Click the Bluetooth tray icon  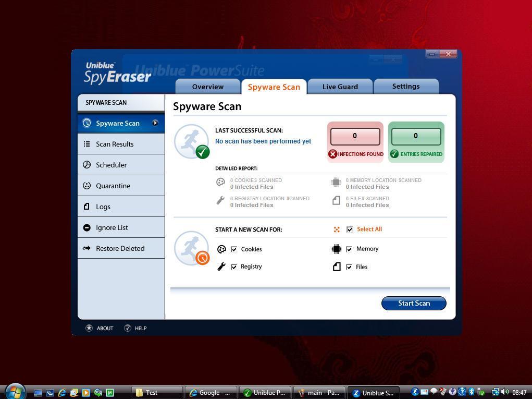tap(471, 392)
